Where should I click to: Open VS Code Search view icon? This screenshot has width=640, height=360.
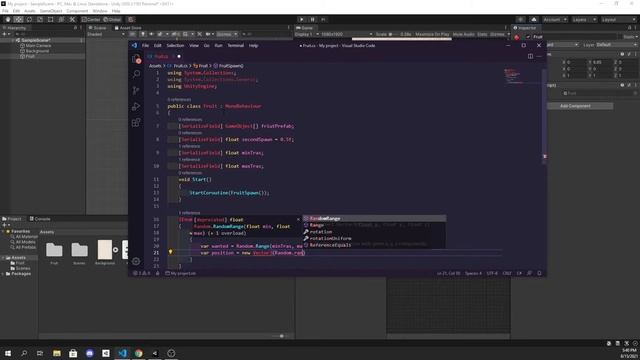(x=136, y=74)
